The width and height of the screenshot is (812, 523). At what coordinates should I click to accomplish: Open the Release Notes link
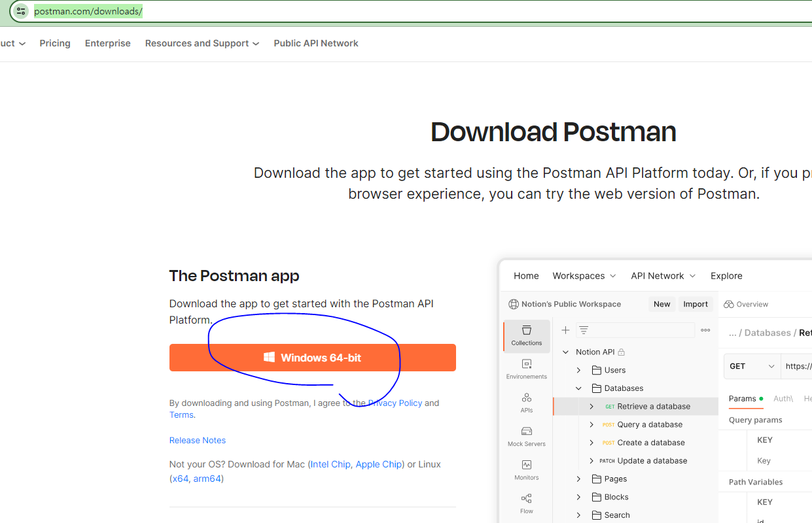click(198, 440)
